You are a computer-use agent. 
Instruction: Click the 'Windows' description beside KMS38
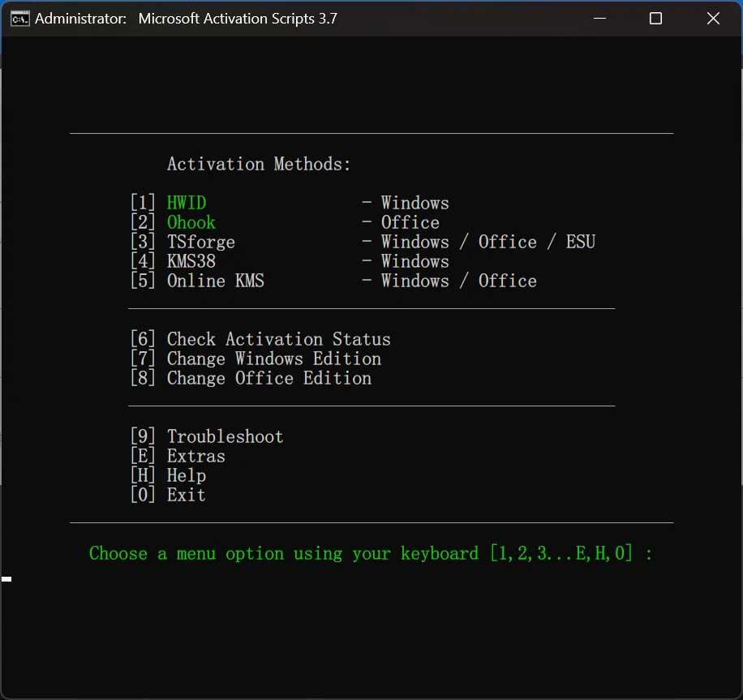tap(415, 261)
